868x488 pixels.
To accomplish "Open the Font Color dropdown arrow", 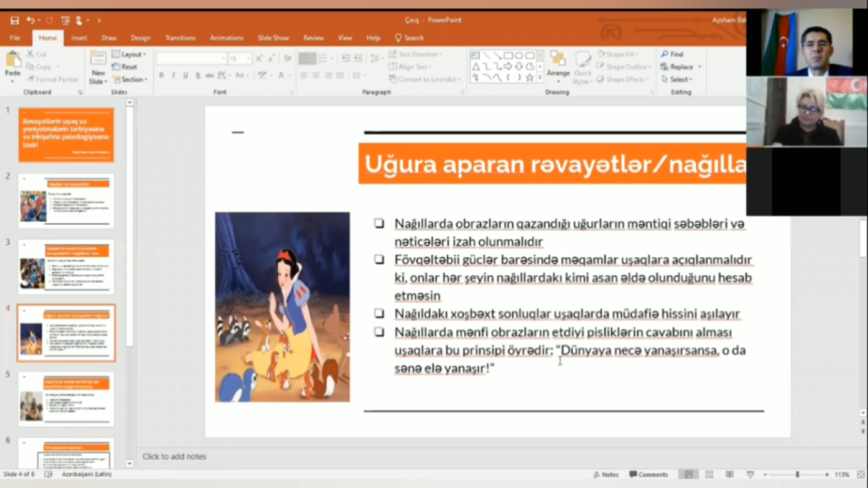I will click(289, 75).
